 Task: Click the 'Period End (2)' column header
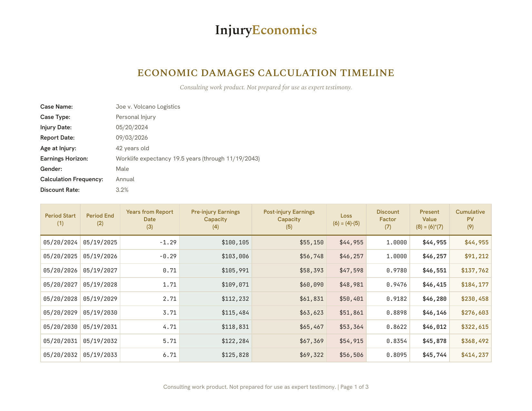pos(100,220)
